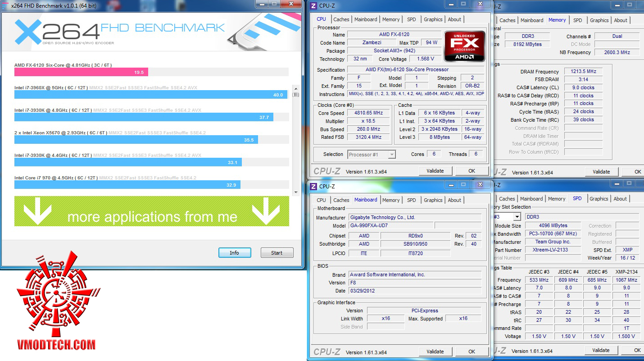Screen dimensions: 644x361
Task: Click the x264 logo in the benchmark header
Action: (57, 32)
